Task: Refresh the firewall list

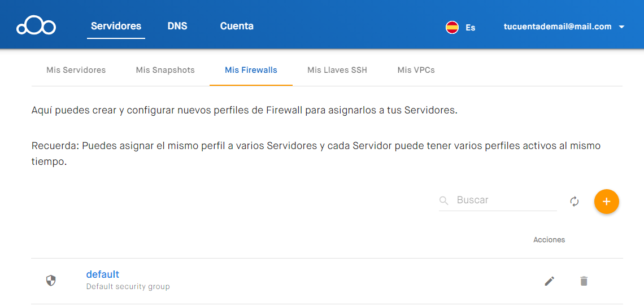Action: point(574,202)
